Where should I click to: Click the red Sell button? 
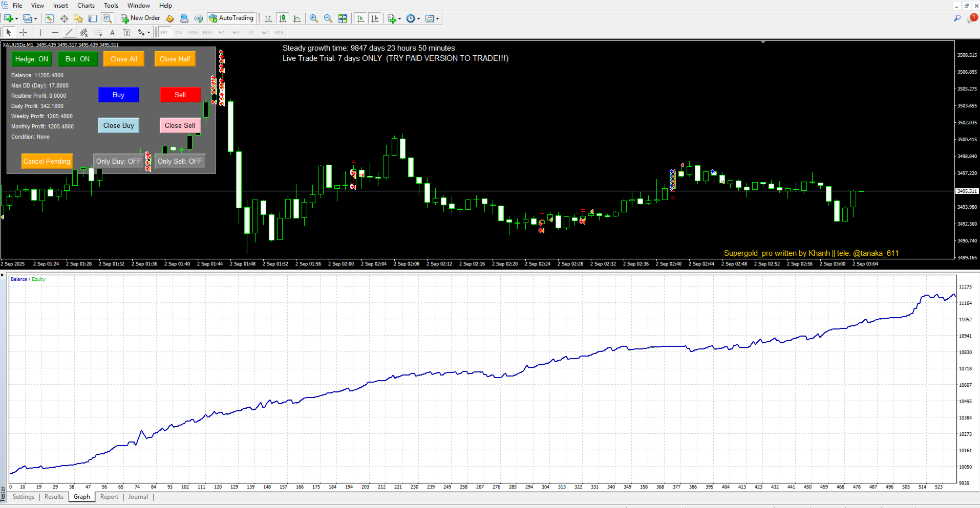(180, 95)
